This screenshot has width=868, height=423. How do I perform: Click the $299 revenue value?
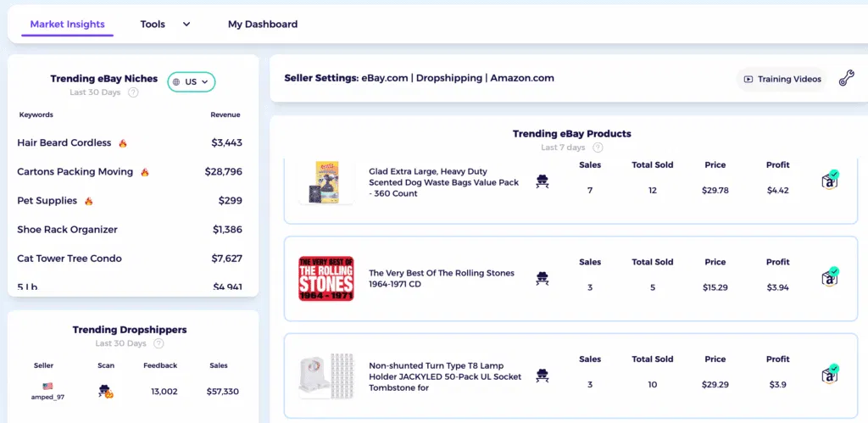point(231,200)
